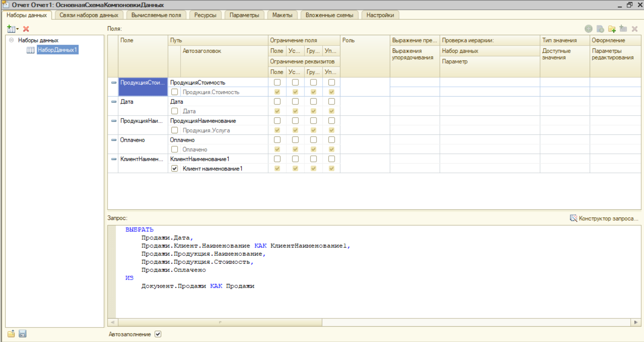Switch to the Вычисляемые поля tab
Screen dimensions: 644x342
tap(156, 15)
